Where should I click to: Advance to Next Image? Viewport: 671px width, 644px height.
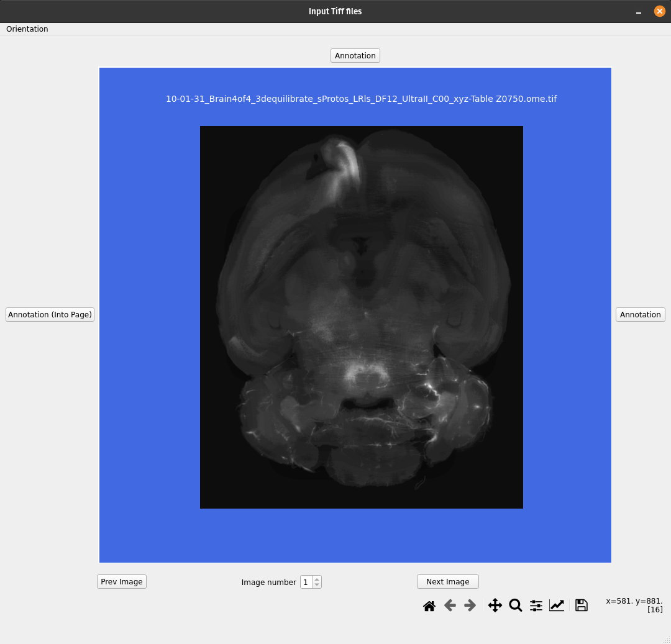(447, 581)
